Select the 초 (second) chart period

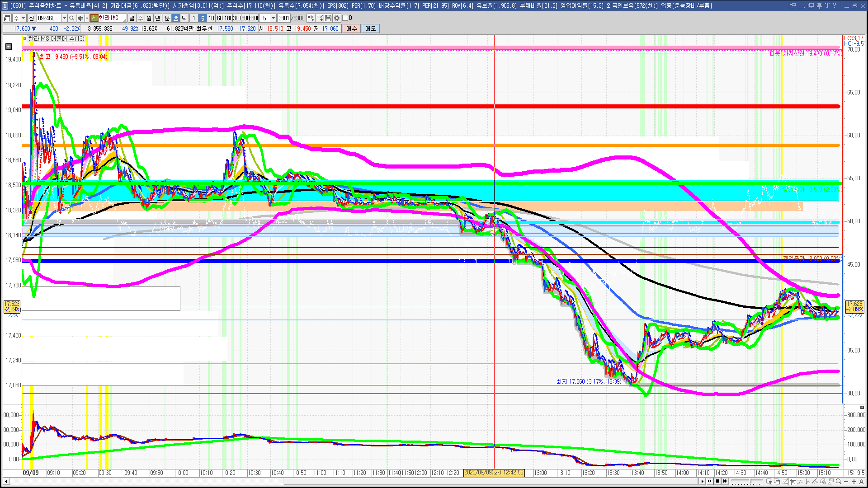(x=176, y=18)
